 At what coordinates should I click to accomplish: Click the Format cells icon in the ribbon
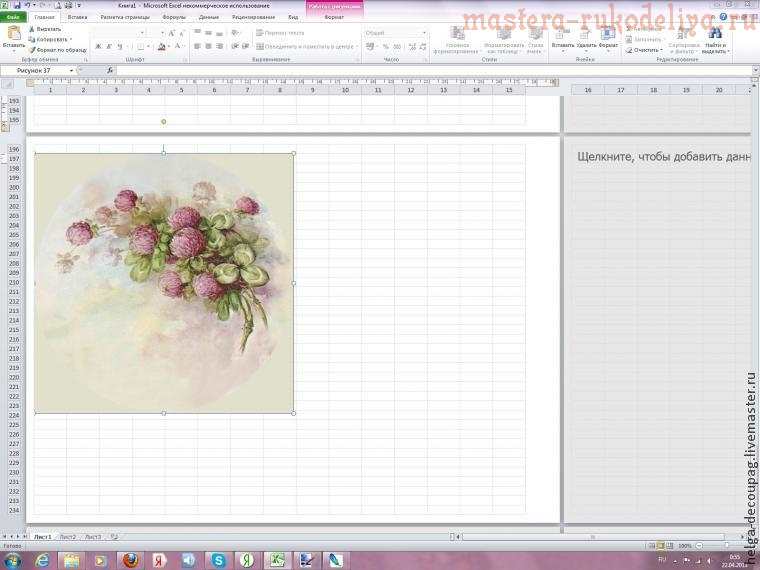[x=608, y=34]
